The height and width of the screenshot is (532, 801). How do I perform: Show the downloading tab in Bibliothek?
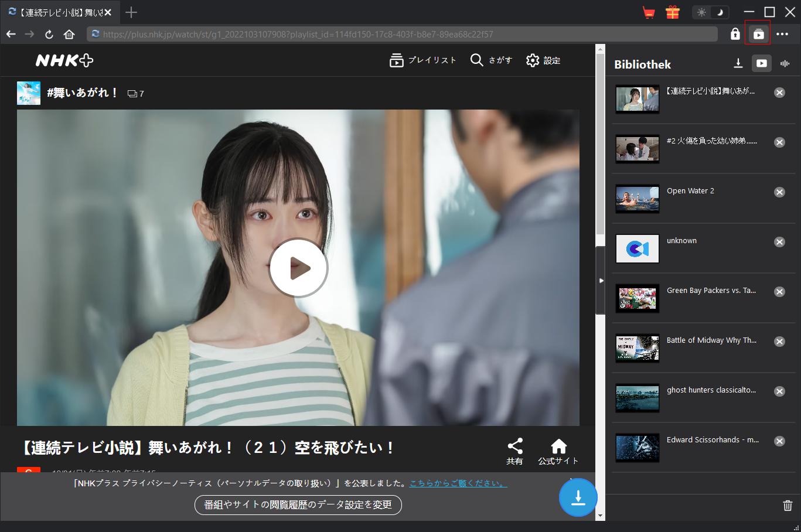tap(738, 63)
